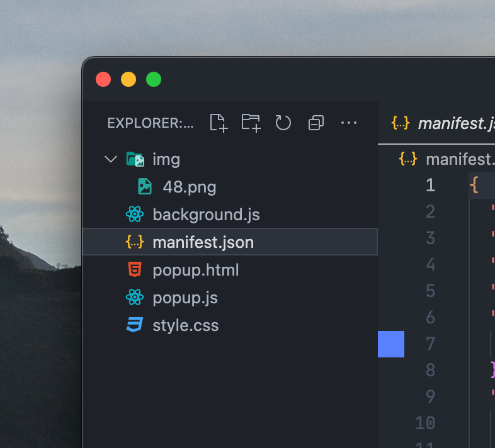Open the Explorer more actions menu
Screen dimensions: 495x448
click(349, 123)
